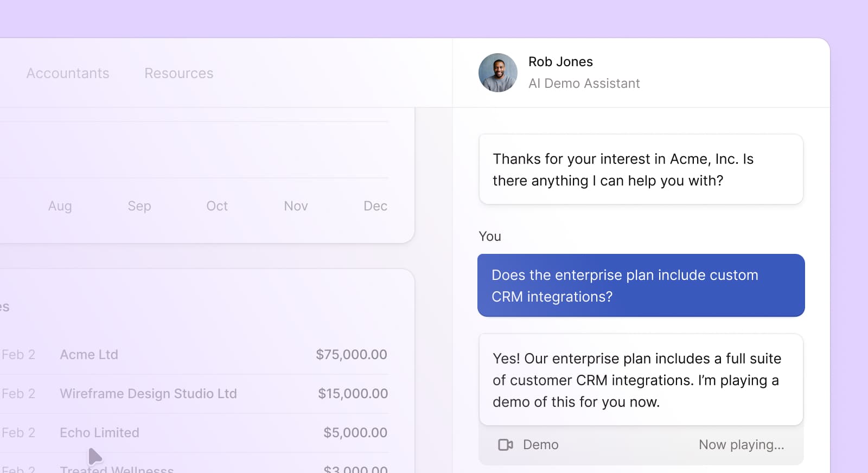
Task: Click Rob Jones's profile avatar
Action: coord(498,73)
